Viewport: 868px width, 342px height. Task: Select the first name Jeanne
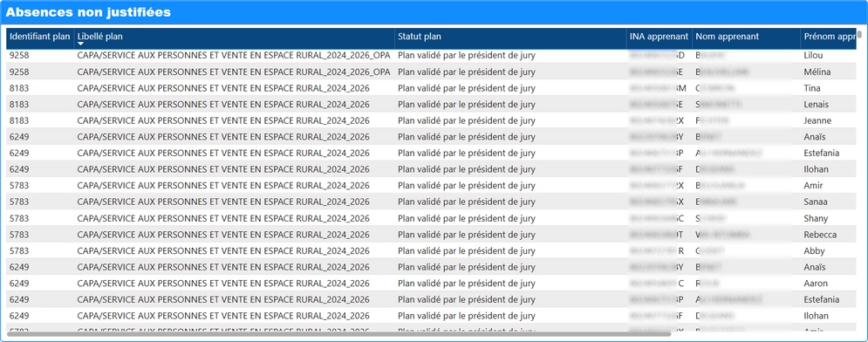pos(817,120)
